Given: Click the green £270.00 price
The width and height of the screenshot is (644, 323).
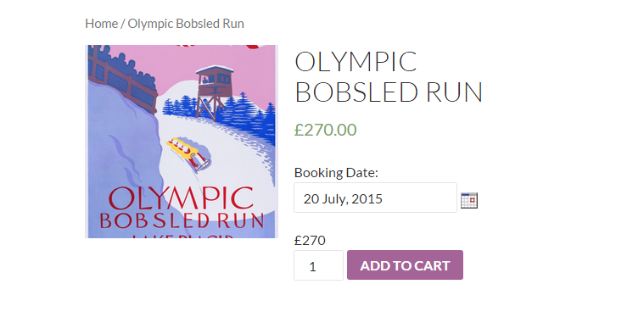Looking at the screenshot, I should [x=325, y=130].
